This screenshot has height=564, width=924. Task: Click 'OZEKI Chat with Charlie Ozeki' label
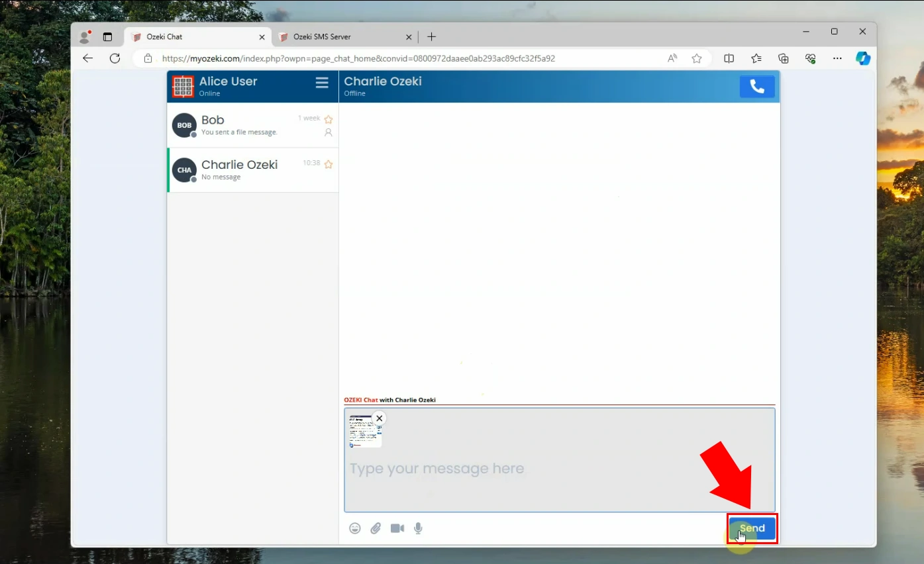coord(389,400)
